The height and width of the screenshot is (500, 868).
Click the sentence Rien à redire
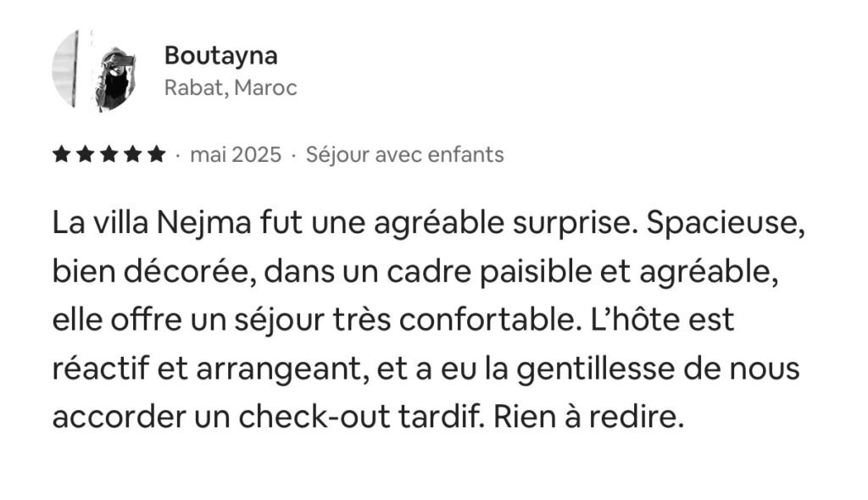pos(602,418)
